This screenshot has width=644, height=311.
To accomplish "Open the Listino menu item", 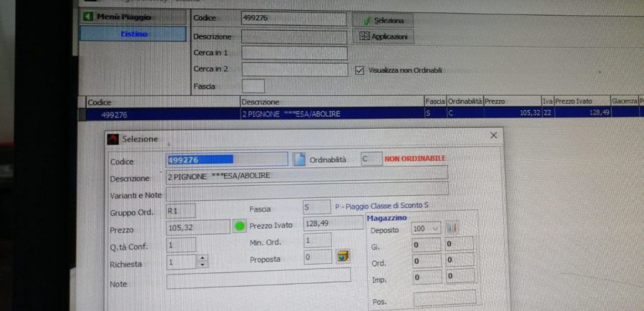I will pyautogui.click(x=133, y=34).
